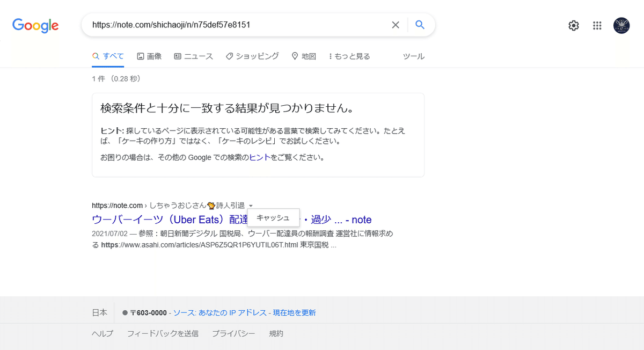Expand ツール search filters
Viewport: 644px width, 350px height.
[414, 56]
